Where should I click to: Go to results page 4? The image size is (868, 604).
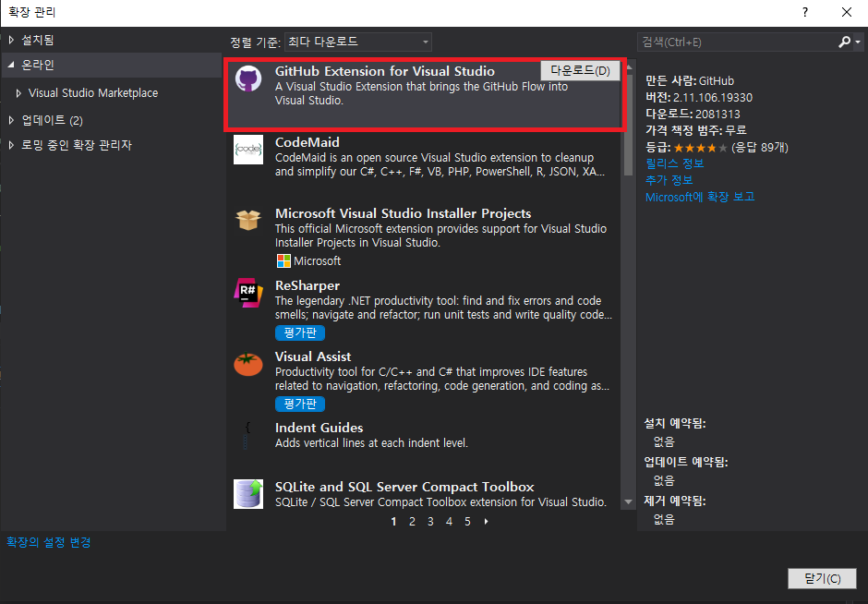449,522
